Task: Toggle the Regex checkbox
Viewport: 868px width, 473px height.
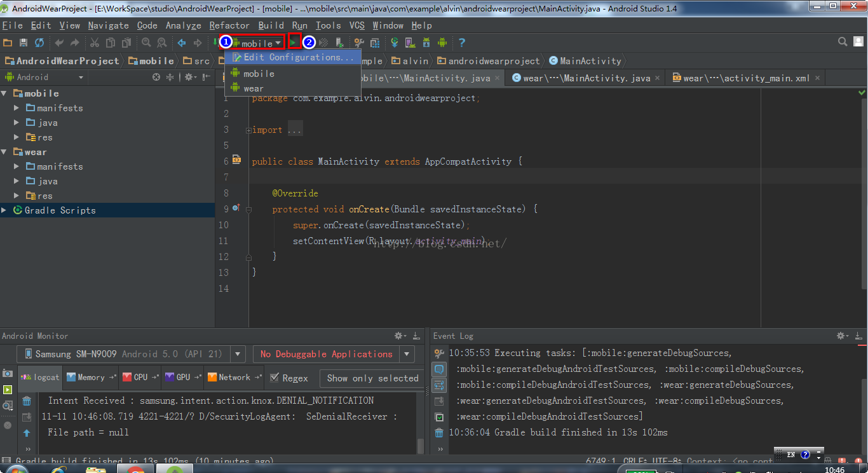Action: click(x=275, y=378)
